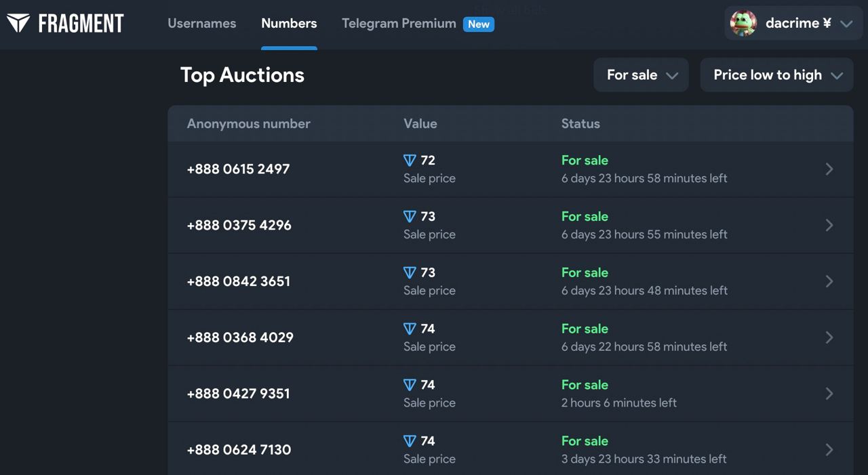Screen dimensions: 868x475
Task: Open arrow for +888 0427 9351
Action: [x=829, y=394]
